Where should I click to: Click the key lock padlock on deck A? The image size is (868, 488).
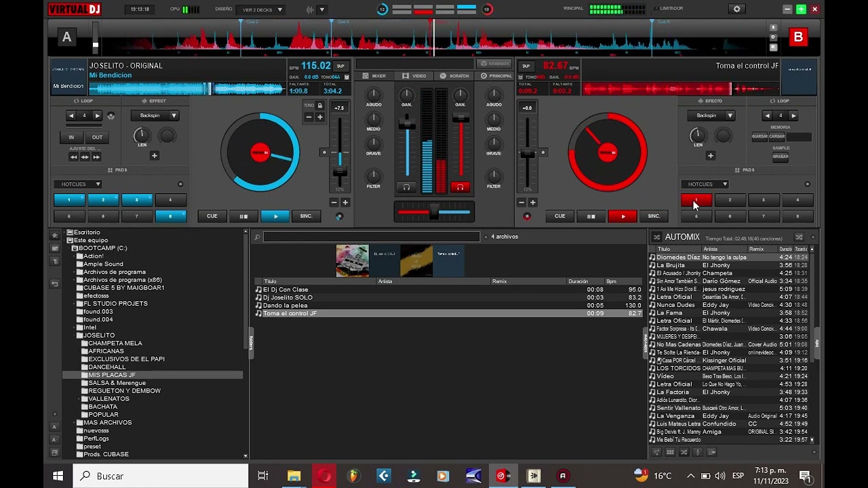pyautogui.click(x=319, y=105)
